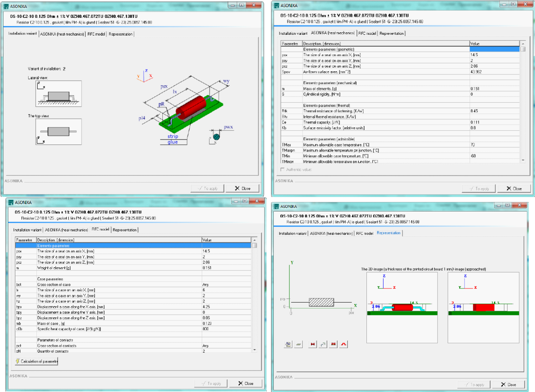Open Representation tab in top-right window
535x392 pixels.
click(391, 34)
